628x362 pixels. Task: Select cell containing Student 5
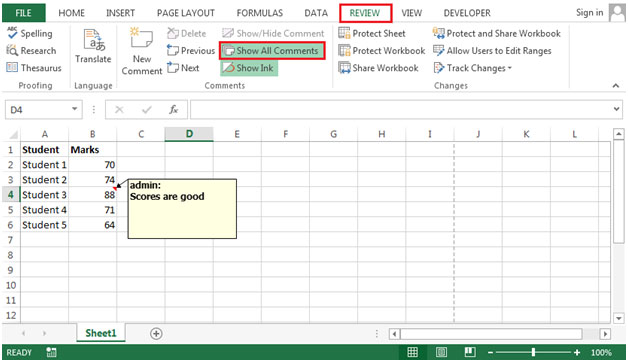click(x=44, y=225)
